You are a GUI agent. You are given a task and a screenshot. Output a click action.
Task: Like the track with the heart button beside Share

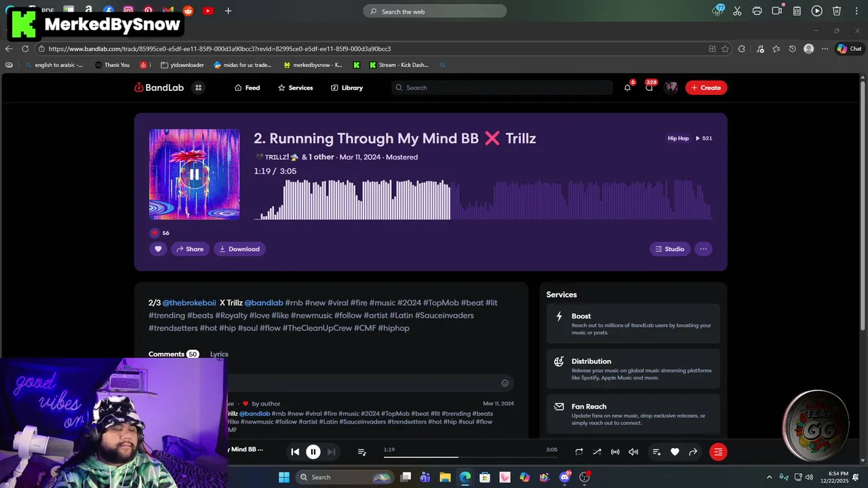158,249
